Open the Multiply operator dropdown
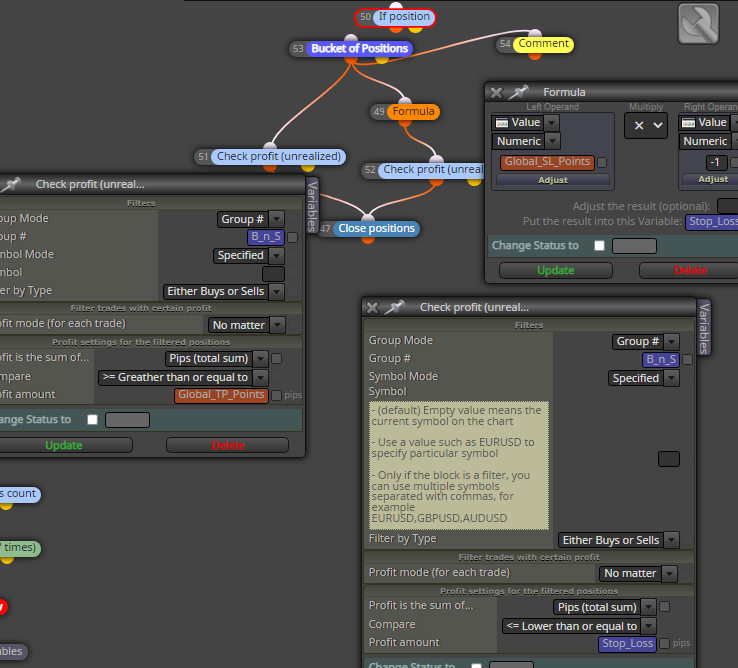Image resolution: width=738 pixels, height=668 pixels. [646, 126]
